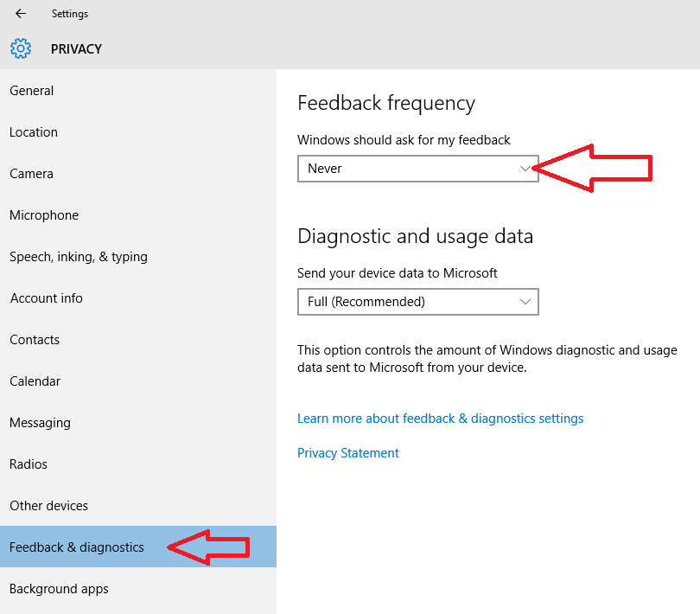Image resolution: width=700 pixels, height=614 pixels.
Task: Open the feedback frequency dropdown showing Never
Action: pos(418,169)
